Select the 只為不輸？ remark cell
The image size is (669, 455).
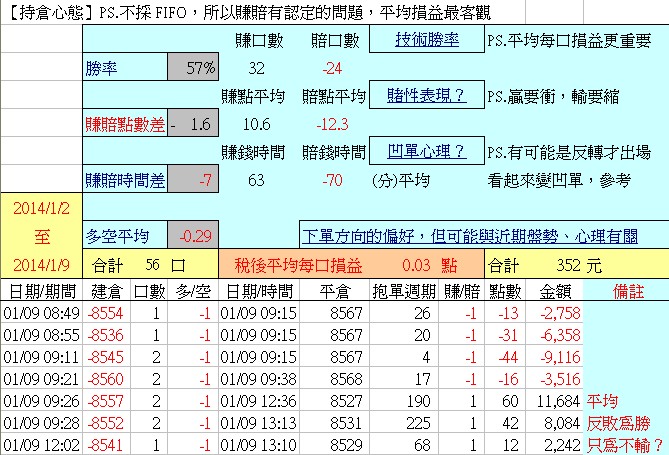[x=626, y=445]
